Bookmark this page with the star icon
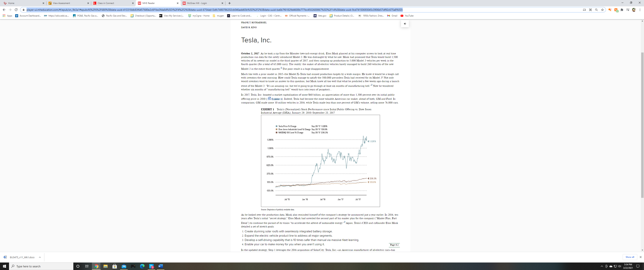Viewport: 644px width, 270px height. click(x=602, y=10)
